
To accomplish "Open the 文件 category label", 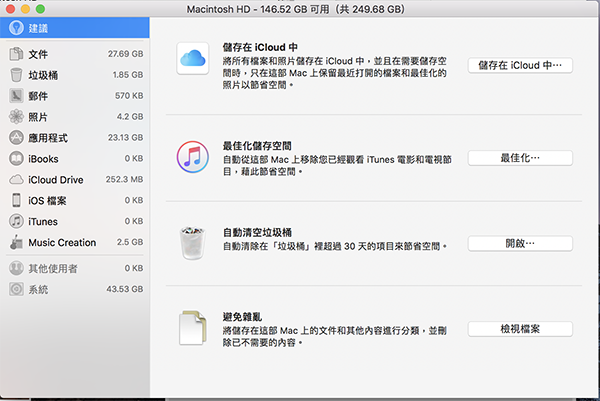I will click(38, 54).
